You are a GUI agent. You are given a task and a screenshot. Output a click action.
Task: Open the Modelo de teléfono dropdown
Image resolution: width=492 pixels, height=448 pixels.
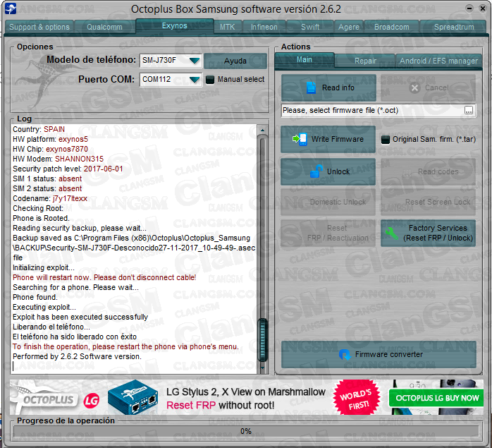pos(195,60)
